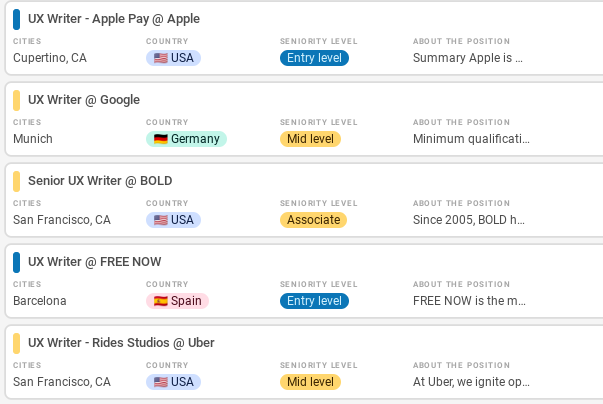Open UX Writer - Rides Studios @ Uber
Viewport: 603px width, 404px height.
(x=121, y=343)
